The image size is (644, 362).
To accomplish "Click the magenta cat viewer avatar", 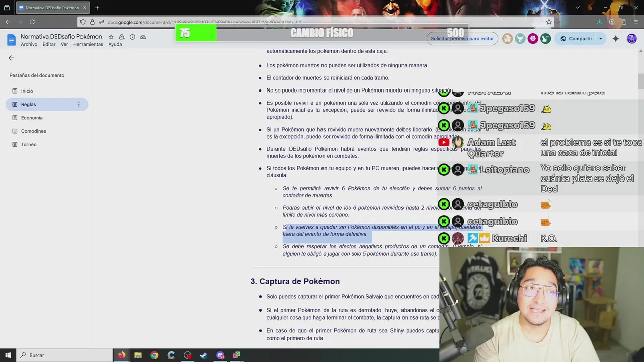I will tap(533, 39).
